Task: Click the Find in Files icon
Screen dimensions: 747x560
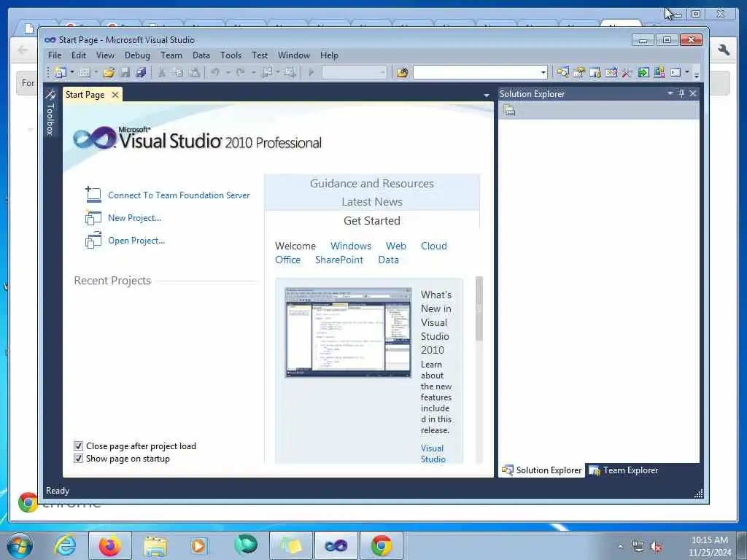Action: coord(403,72)
